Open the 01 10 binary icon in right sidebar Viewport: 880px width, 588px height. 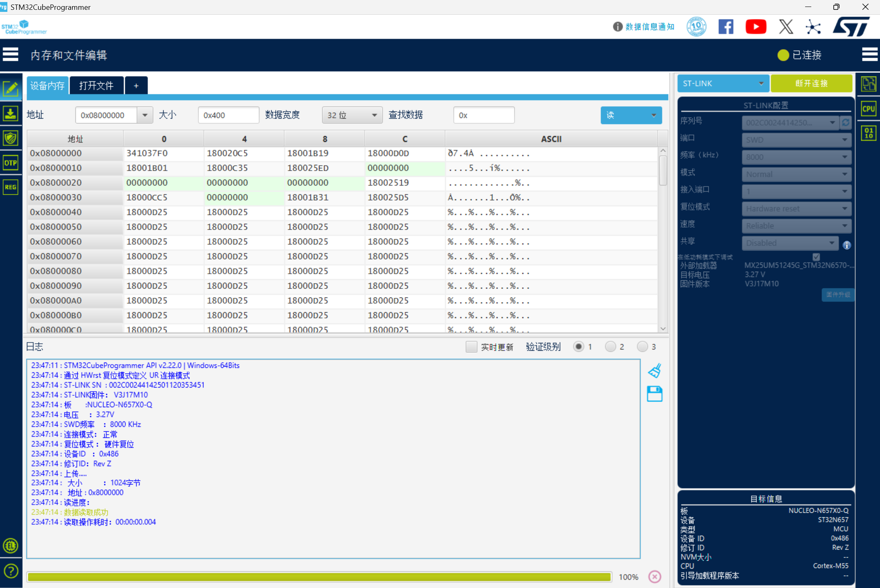click(868, 133)
